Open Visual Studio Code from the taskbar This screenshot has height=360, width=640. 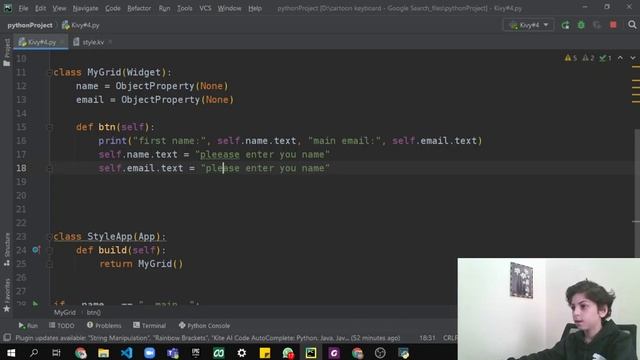[x=127, y=353]
